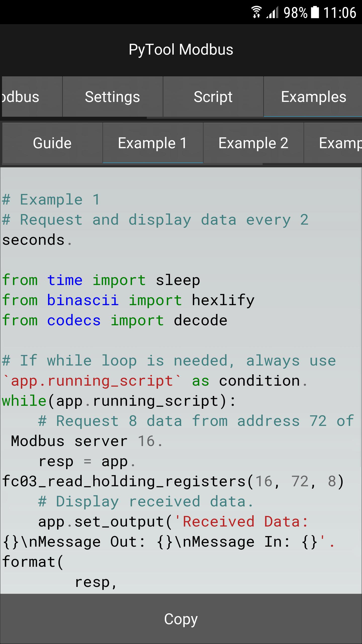Switch to the Example 2 sub-tab
The width and height of the screenshot is (362, 644).
point(253,143)
